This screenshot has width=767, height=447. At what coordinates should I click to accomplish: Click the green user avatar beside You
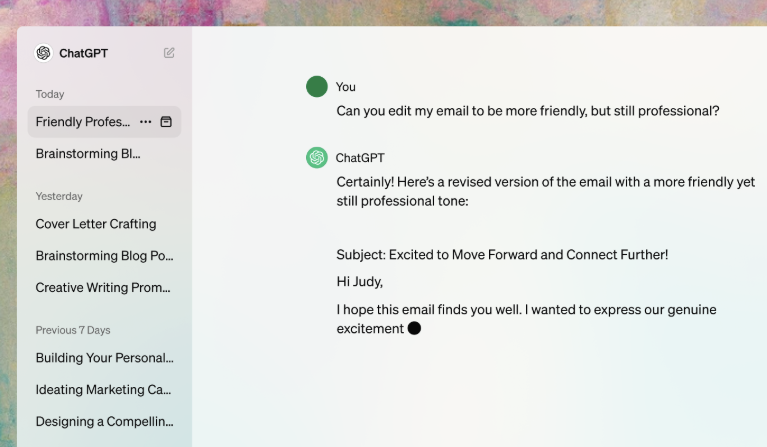click(x=317, y=87)
